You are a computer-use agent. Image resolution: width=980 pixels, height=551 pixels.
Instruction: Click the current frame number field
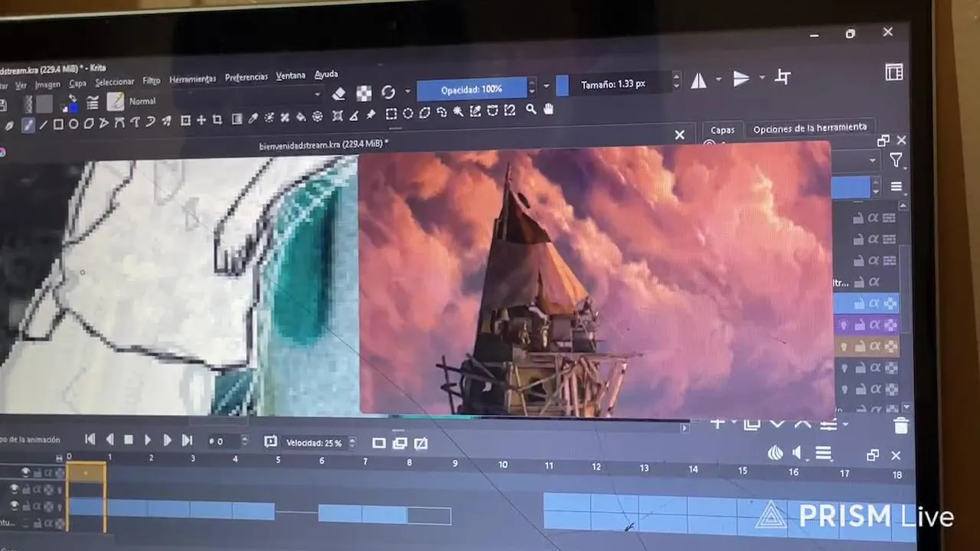[x=224, y=442]
